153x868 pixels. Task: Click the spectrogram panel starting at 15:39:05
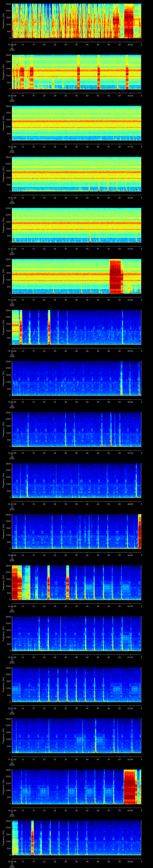pyautogui.click(x=77, y=72)
